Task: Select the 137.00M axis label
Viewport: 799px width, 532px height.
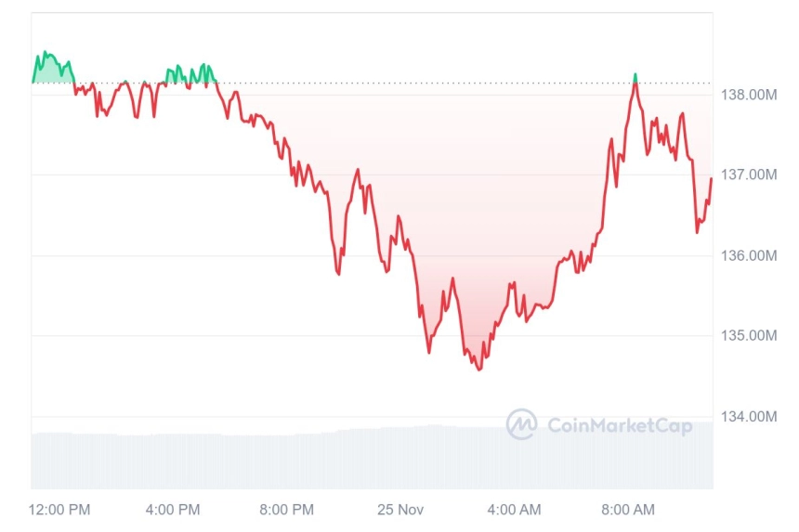Action: (x=748, y=175)
